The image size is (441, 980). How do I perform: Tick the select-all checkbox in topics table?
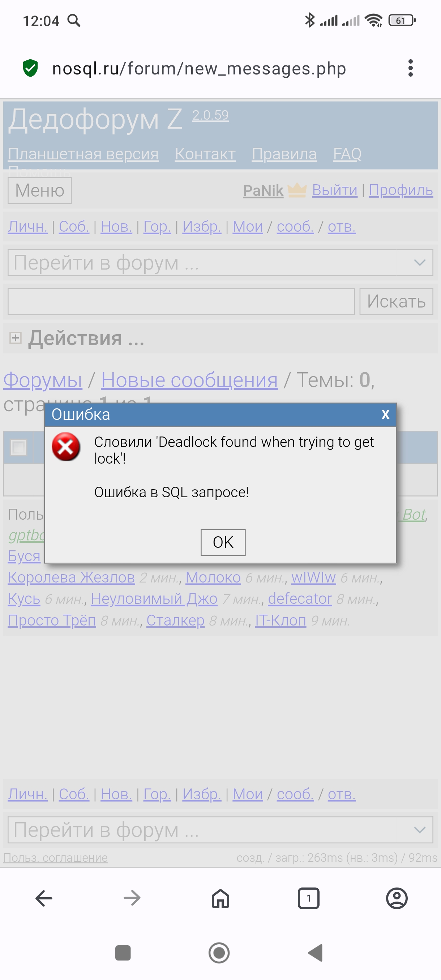click(19, 447)
